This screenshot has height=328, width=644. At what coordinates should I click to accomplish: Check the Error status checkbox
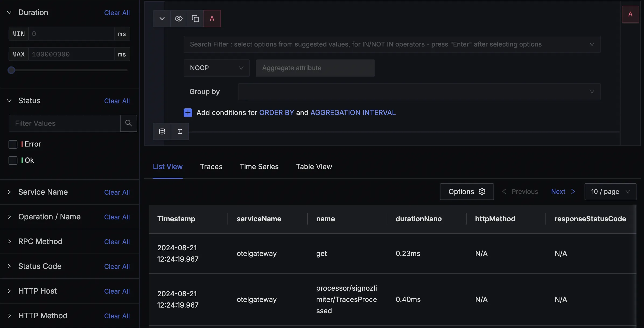[x=13, y=144]
